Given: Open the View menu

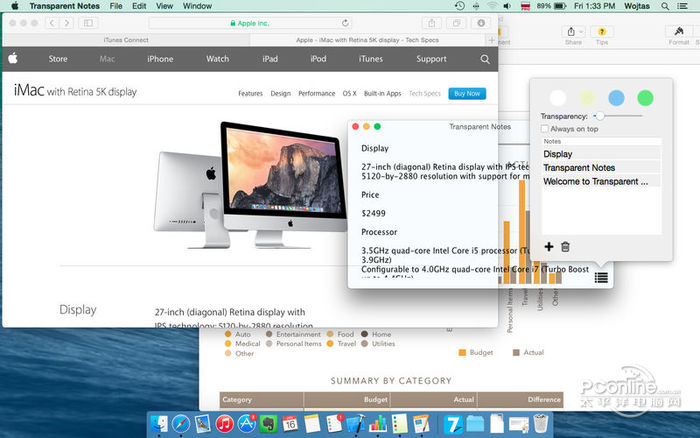Looking at the screenshot, I should [x=164, y=6].
